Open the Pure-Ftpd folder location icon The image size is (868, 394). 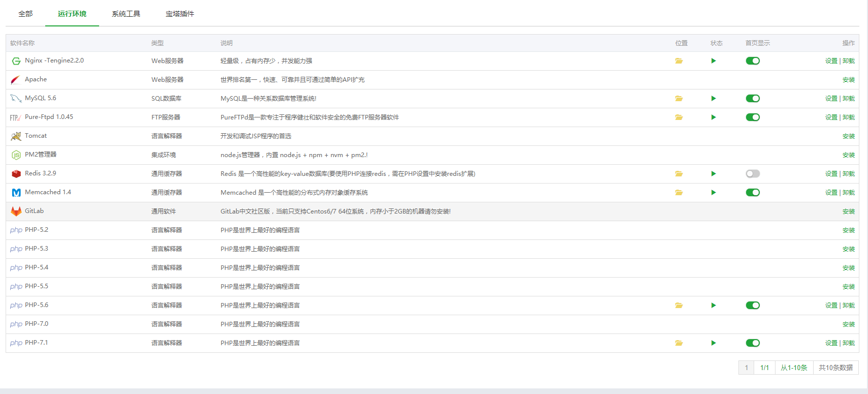pos(679,117)
